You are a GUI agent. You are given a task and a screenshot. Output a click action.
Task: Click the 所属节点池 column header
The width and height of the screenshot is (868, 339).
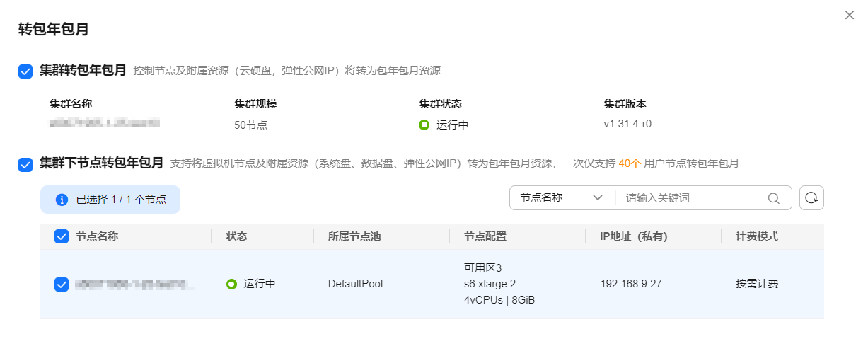(x=354, y=236)
